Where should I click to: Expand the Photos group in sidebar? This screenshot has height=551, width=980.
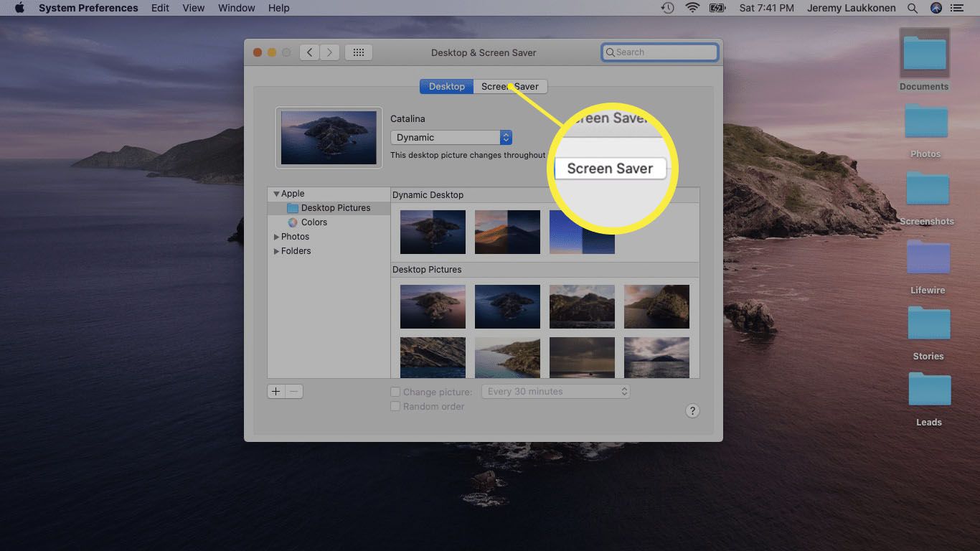tap(276, 237)
